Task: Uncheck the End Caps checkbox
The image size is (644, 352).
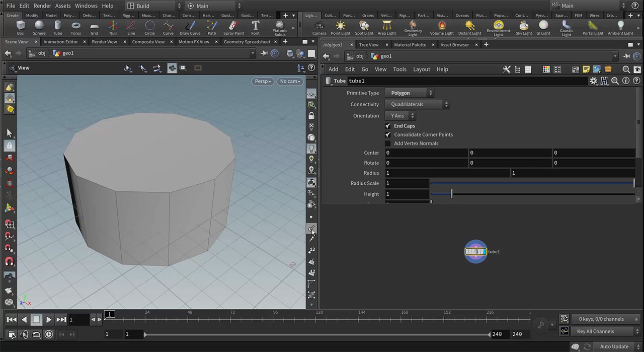Action: pos(388,126)
